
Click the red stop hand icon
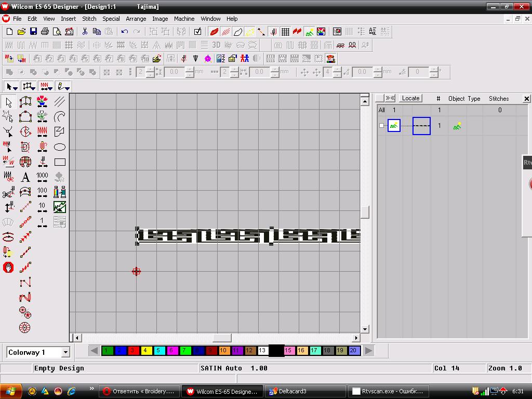coord(8,268)
